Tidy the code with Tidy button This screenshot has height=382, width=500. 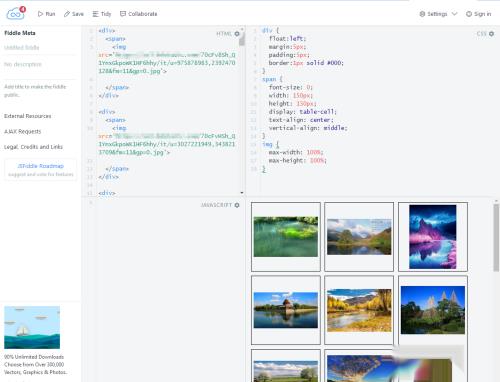pyautogui.click(x=102, y=14)
